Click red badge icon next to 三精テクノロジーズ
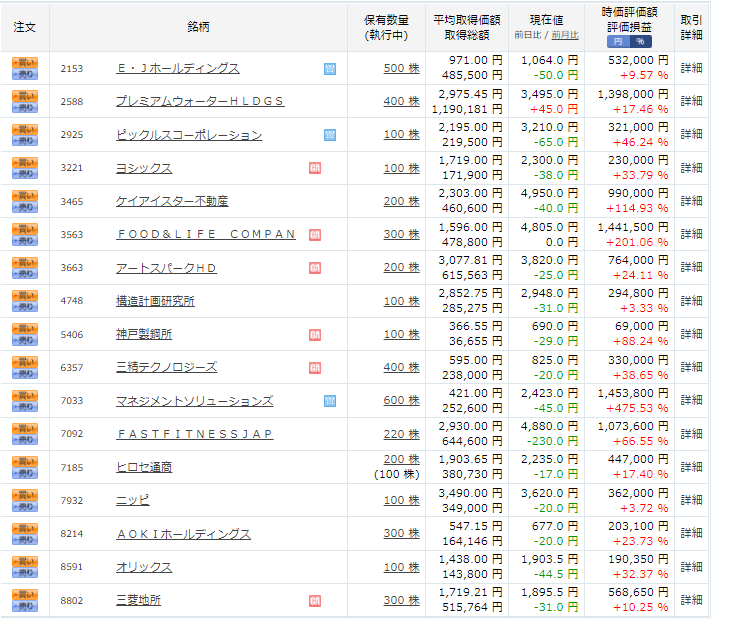The height and width of the screenshot is (619, 731). click(x=315, y=368)
